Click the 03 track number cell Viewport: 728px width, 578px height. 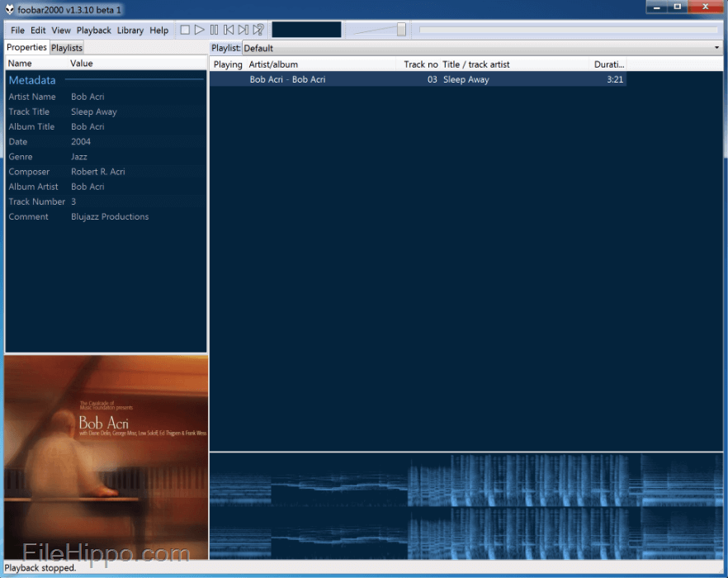[x=433, y=79]
